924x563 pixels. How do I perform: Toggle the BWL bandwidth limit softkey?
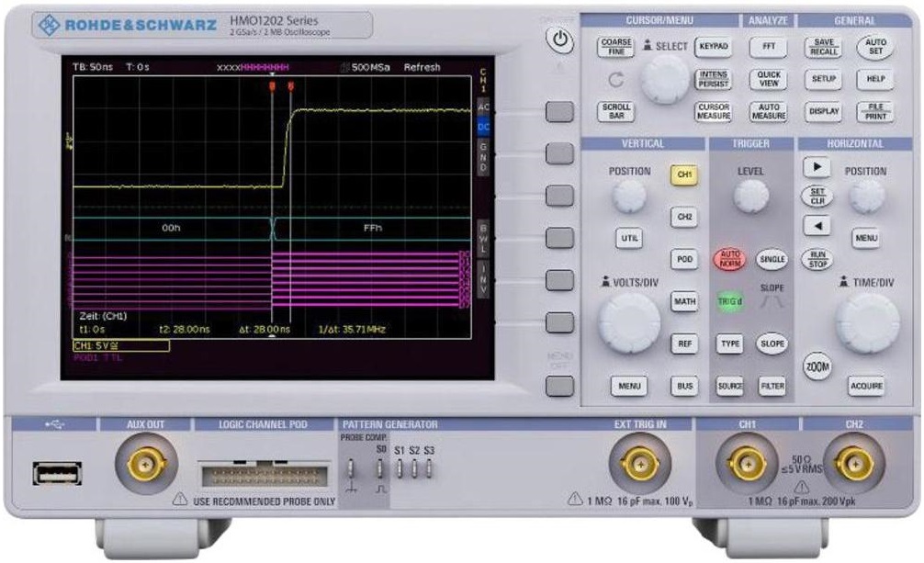(483, 238)
